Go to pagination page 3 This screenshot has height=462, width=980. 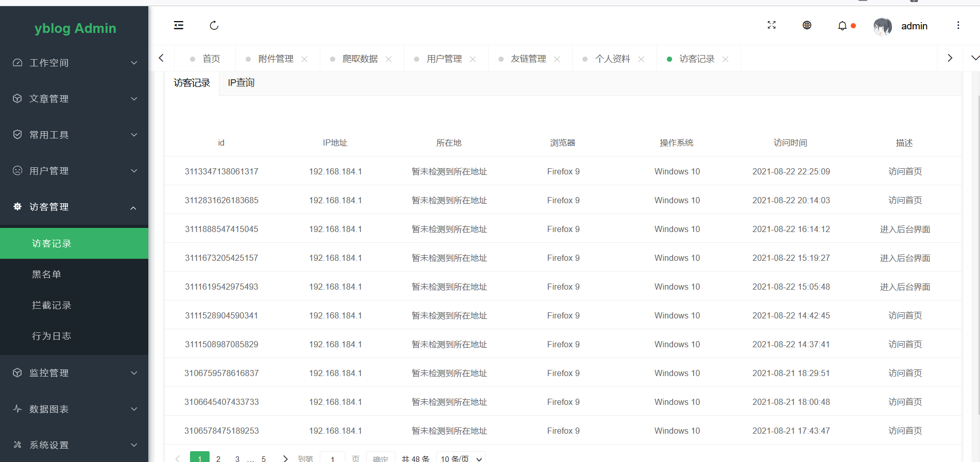tap(237, 458)
